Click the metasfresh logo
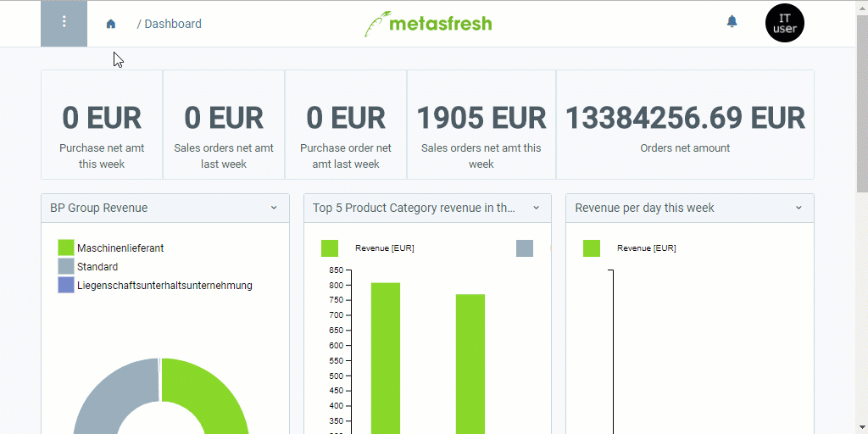Screen dimensions: 868x434 (428, 24)
